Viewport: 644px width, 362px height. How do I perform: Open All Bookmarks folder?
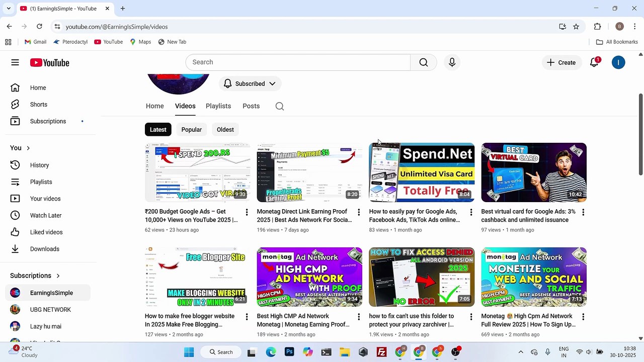coord(617,42)
